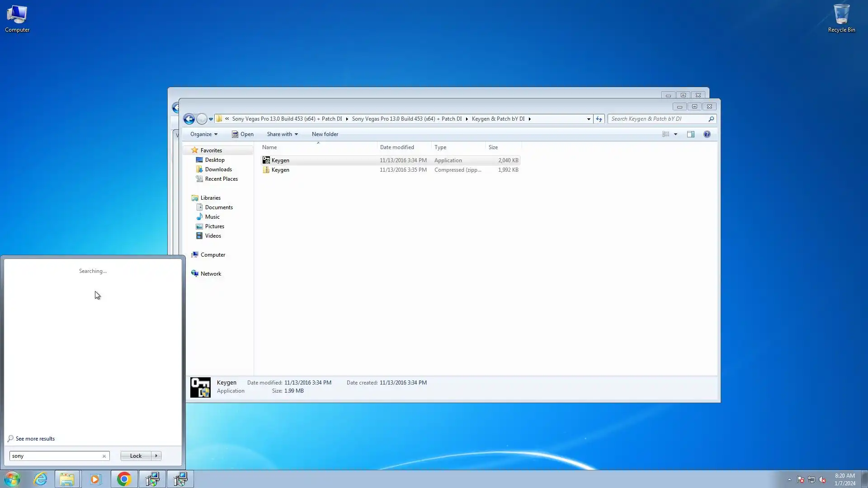868x488 pixels.
Task: Open Internet Explorer from taskbar
Action: [x=41, y=479]
